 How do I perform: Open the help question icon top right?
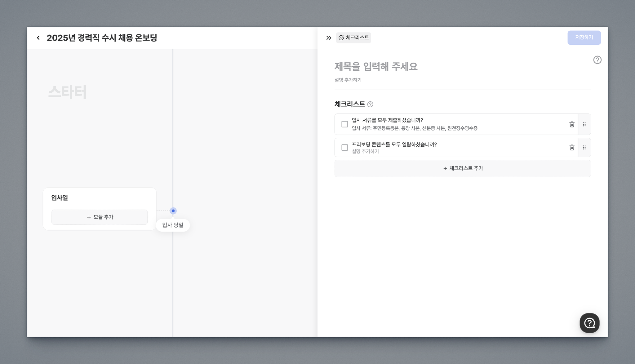(597, 60)
